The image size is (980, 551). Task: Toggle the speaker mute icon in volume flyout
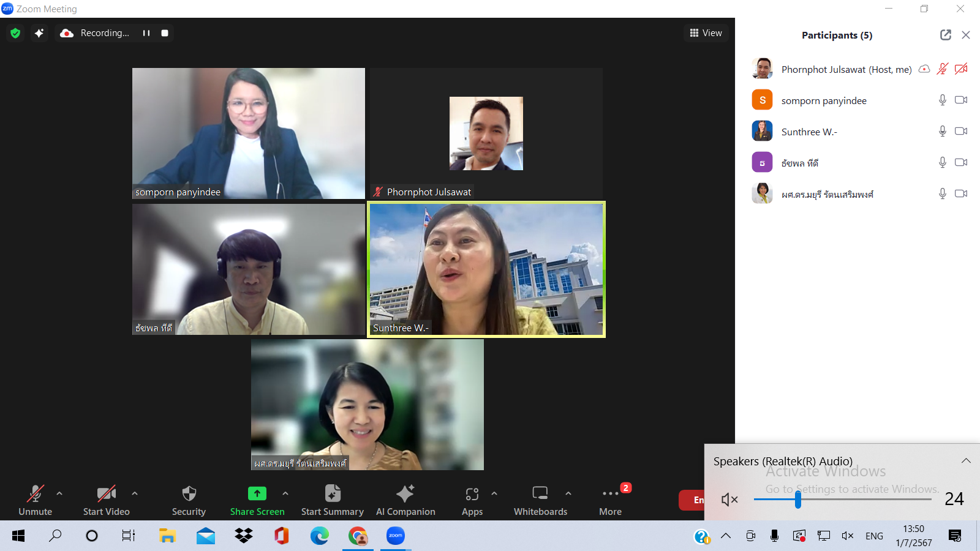729,500
